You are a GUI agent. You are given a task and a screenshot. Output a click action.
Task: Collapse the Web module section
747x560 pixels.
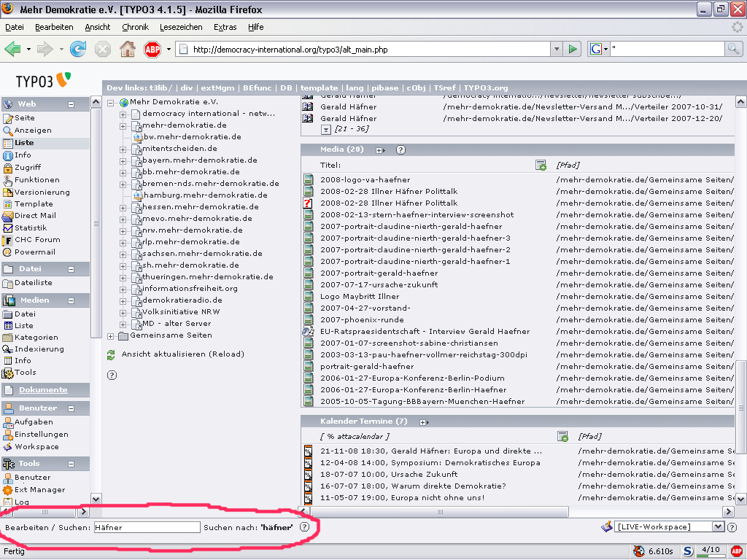(x=71, y=105)
